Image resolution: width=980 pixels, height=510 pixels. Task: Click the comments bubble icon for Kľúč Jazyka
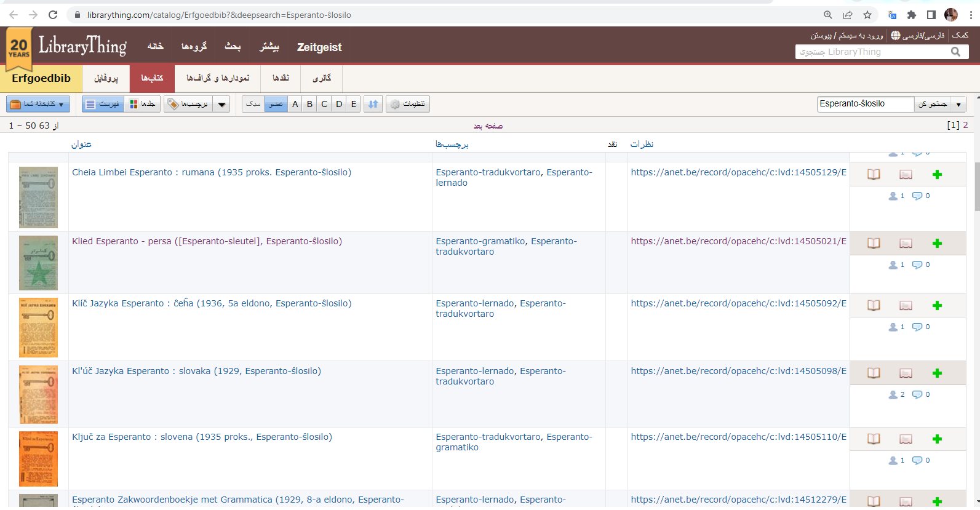click(917, 395)
